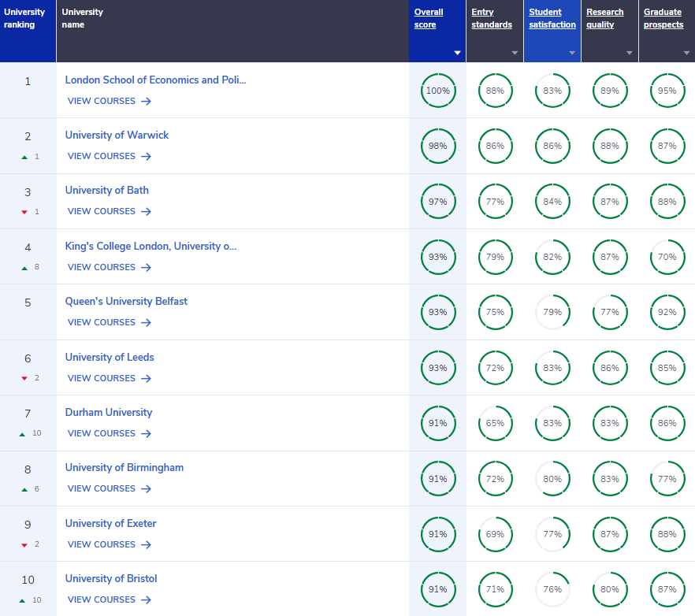This screenshot has width=695, height=616.
Task: Click Queen's Belfast 92% graduate prospects circle
Action: 667,312
